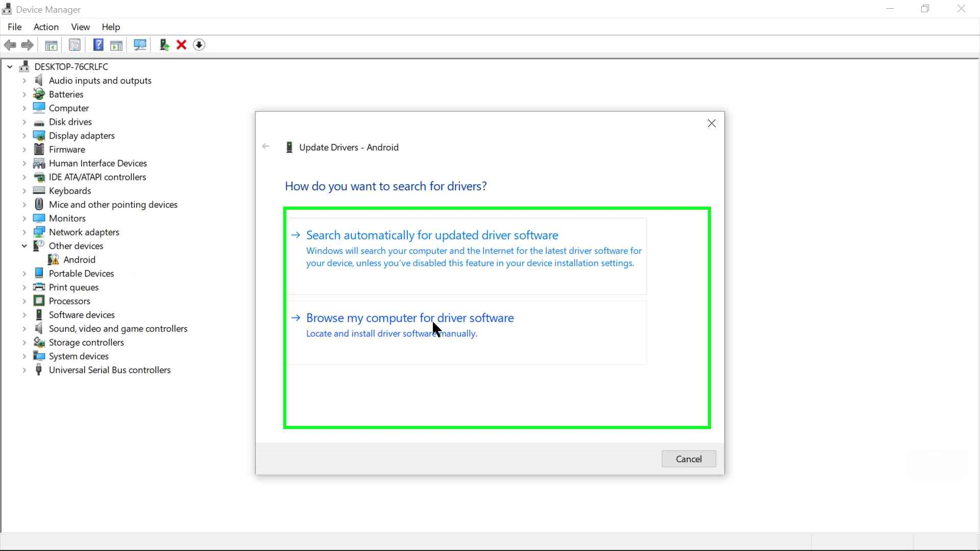Open the File menu
Screen dimensions: 980x551
(15, 27)
